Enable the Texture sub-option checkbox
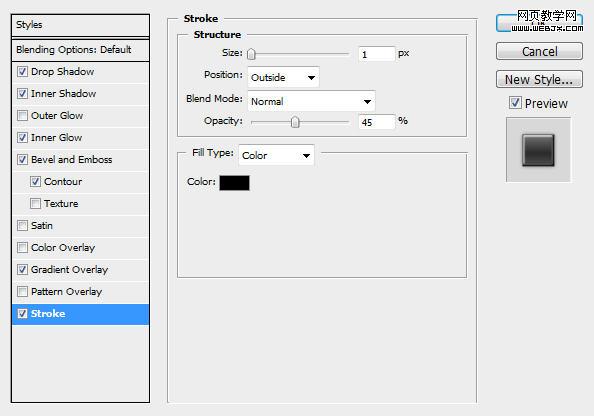Screen dimensions: 594x416 tap(35, 203)
